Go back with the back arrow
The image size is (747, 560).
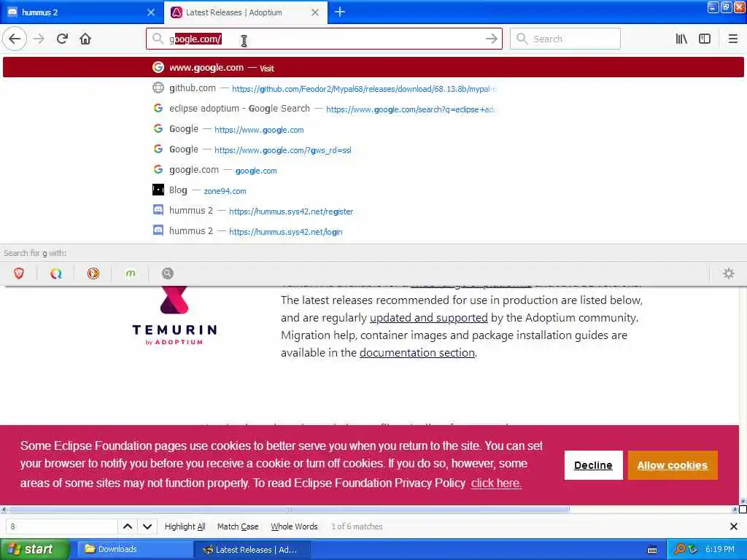(15, 39)
